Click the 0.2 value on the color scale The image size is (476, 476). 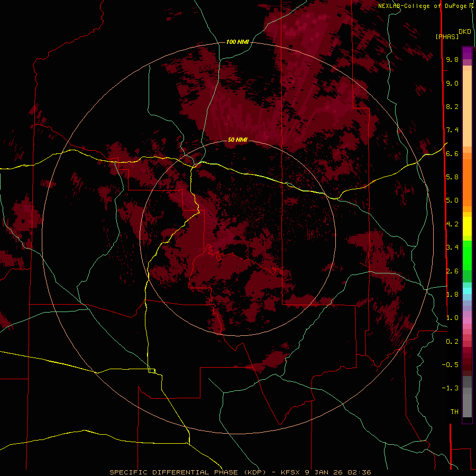click(452, 342)
